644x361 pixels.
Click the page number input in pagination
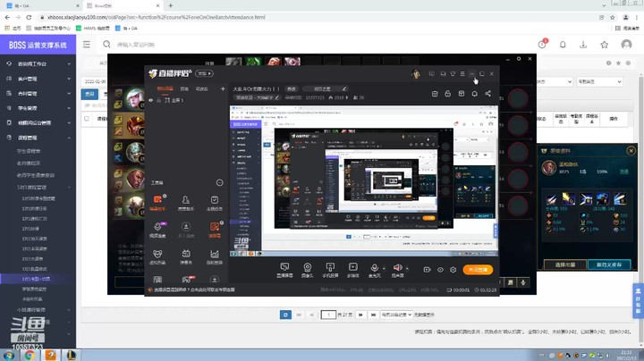point(328,315)
